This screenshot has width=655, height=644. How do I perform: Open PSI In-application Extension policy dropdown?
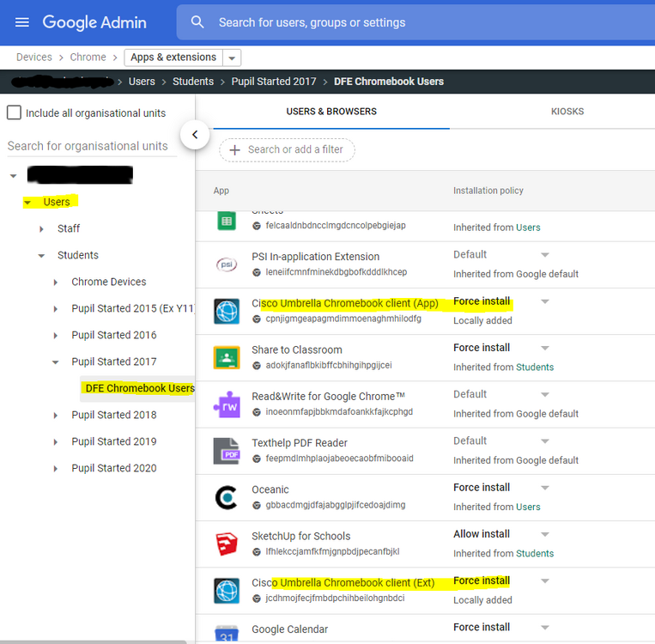tap(545, 254)
